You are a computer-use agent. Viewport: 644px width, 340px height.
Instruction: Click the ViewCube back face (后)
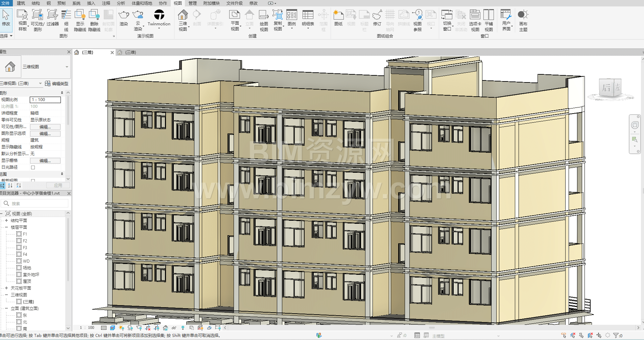click(606, 88)
